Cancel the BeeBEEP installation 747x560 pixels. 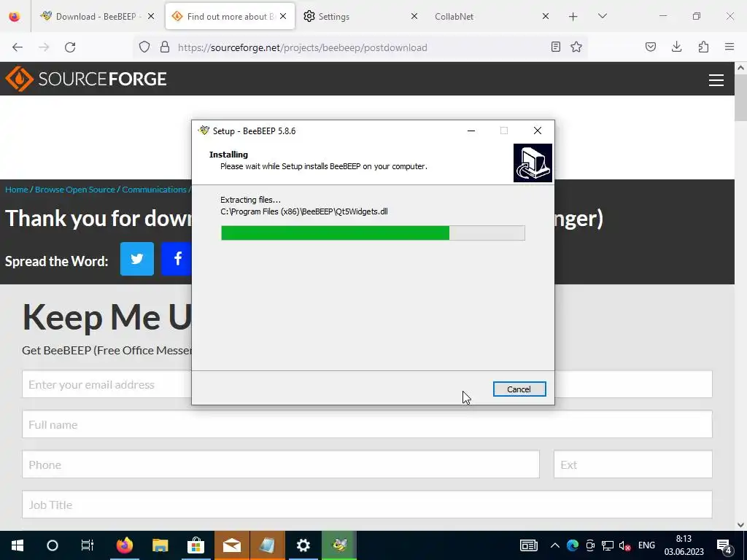[x=519, y=389]
